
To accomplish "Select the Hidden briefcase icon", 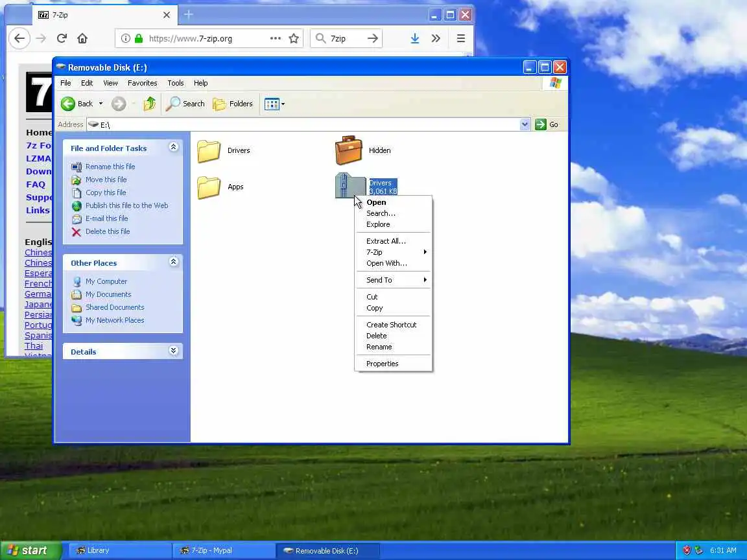I will click(349, 150).
